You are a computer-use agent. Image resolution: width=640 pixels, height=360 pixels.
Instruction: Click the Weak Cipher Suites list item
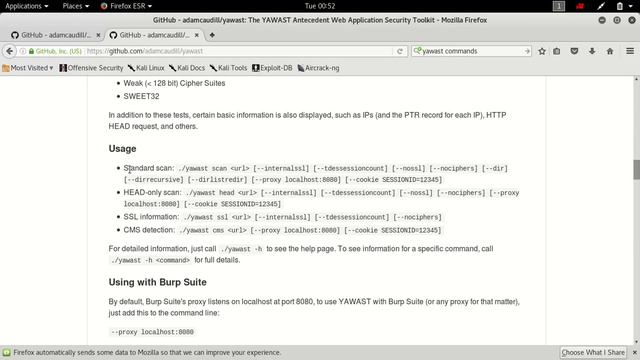174,83
